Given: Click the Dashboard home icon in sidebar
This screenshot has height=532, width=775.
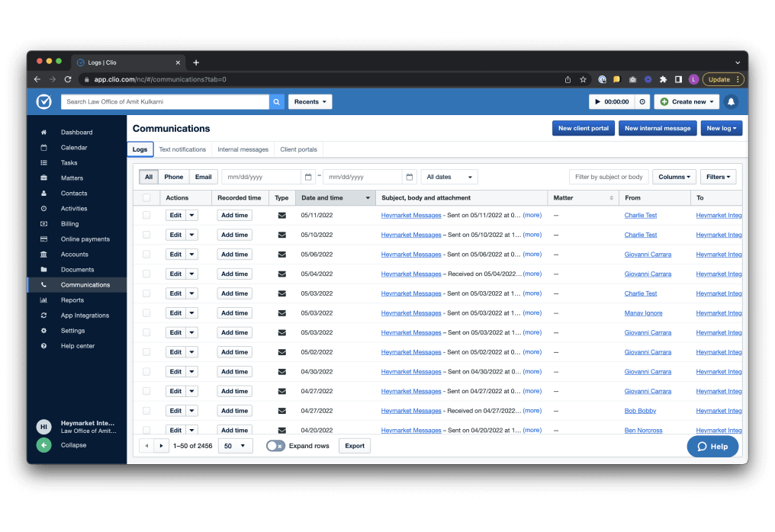Looking at the screenshot, I should (x=43, y=133).
